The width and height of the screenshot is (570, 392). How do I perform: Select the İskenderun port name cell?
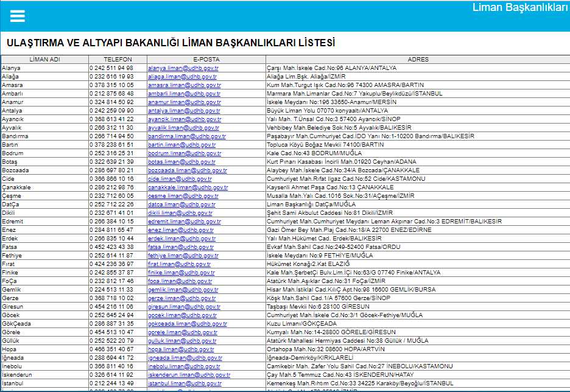point(44,375)
